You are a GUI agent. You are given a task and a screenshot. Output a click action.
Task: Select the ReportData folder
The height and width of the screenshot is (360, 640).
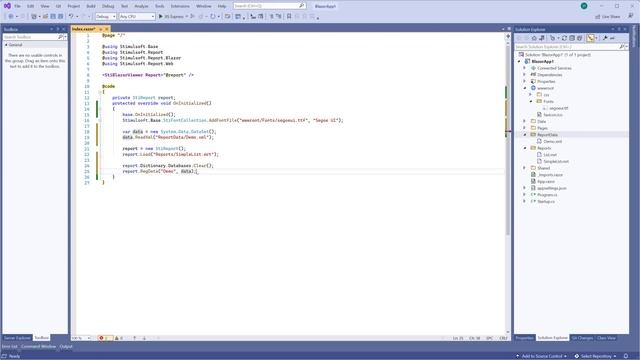point(547,135)
